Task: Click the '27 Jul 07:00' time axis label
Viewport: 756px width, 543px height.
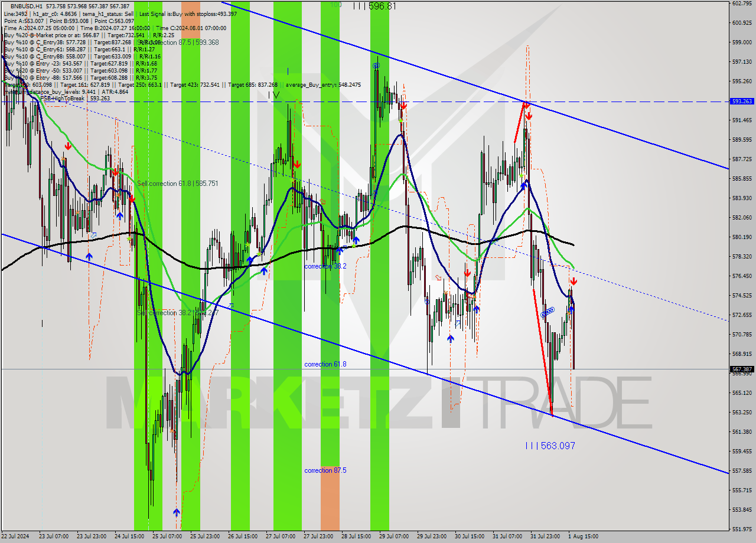Action: coord(281,537)
